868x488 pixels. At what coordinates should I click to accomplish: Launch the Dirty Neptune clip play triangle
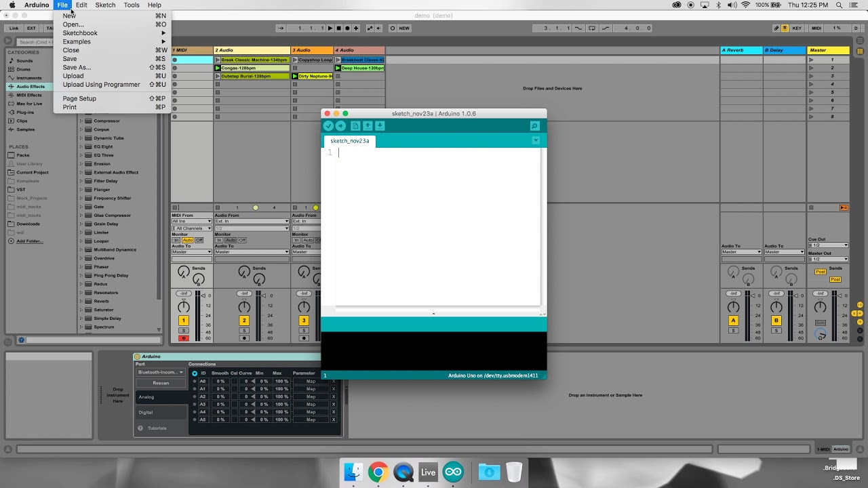(295, 76)
